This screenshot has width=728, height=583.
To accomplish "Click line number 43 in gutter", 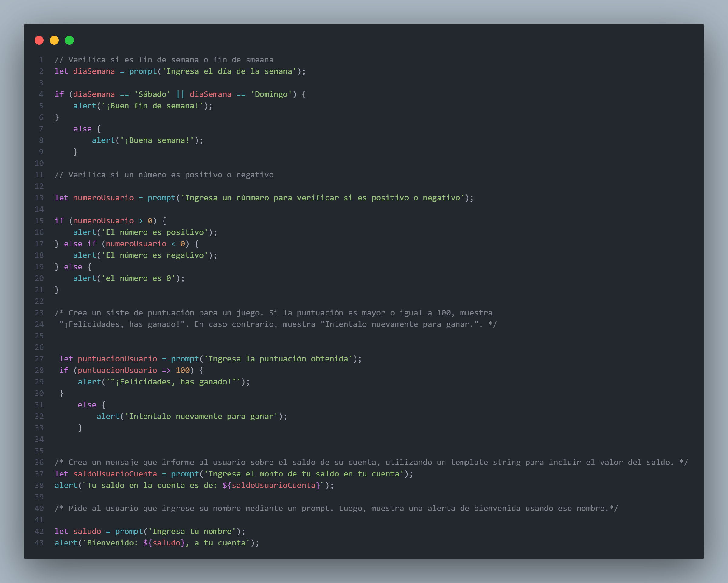I will (x=39, y=543).
